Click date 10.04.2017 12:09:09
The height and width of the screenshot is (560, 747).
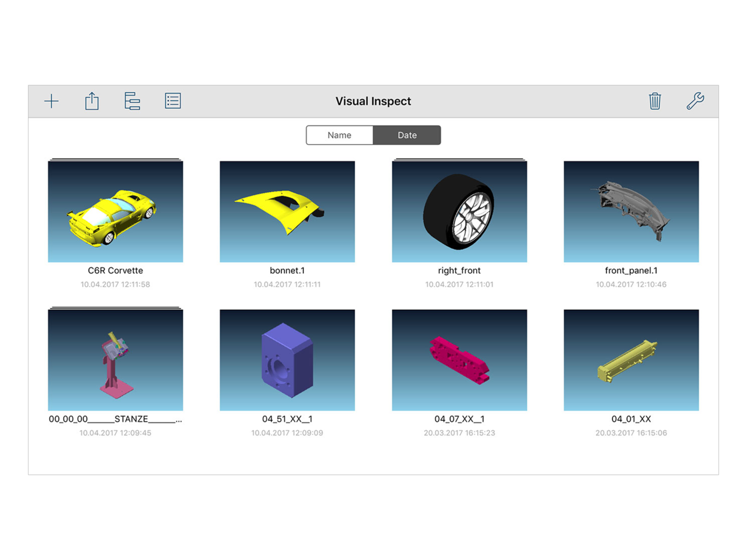(287, 433)
